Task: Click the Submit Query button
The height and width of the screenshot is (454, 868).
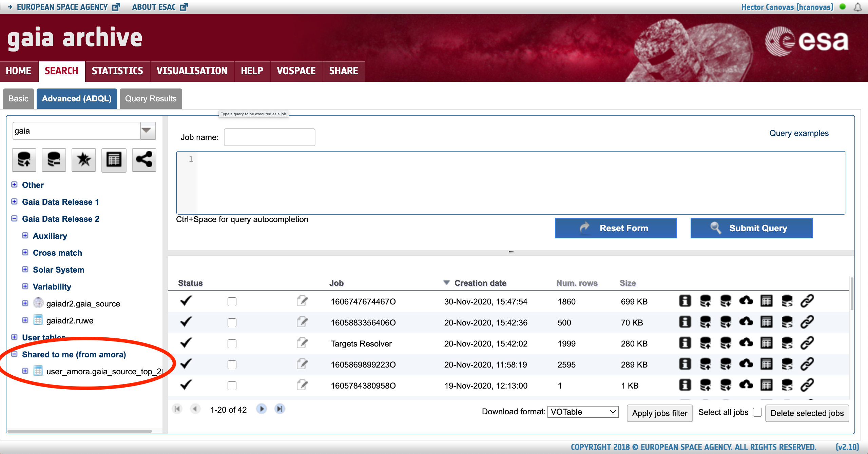Action: 751,228
